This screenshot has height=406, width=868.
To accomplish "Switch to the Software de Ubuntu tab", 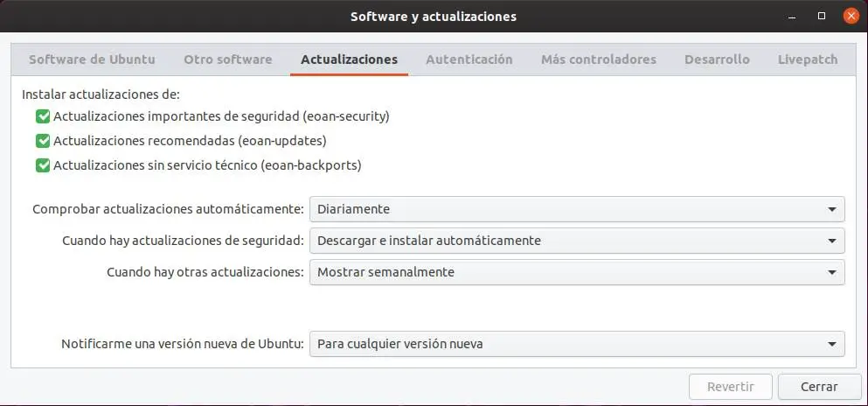I will pyautogui.click(x=92, y=59).
